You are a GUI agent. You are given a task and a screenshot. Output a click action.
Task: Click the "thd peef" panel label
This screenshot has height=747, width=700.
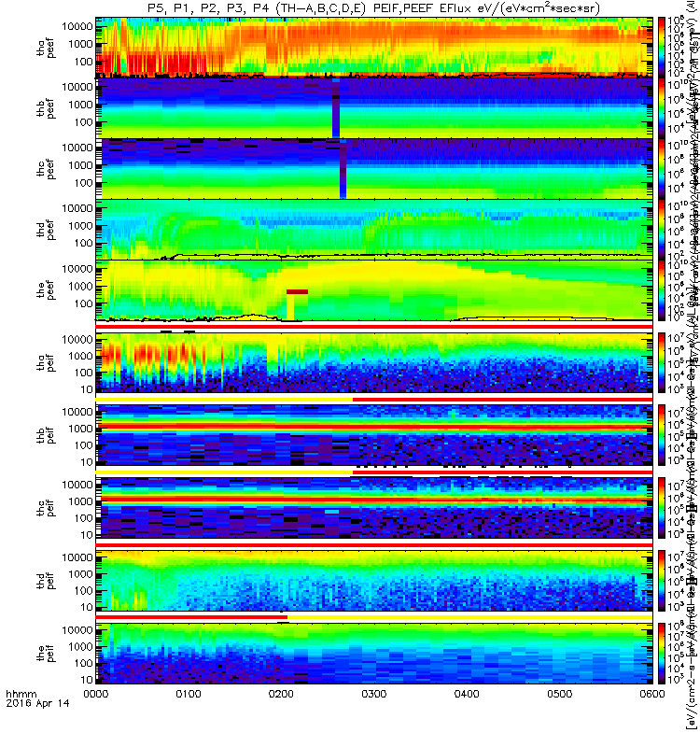[46, 230]
